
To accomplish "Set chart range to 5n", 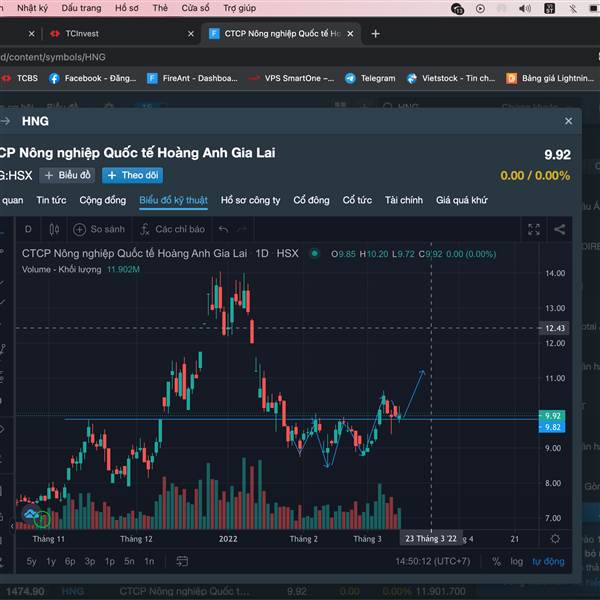I will click(129, 561).
